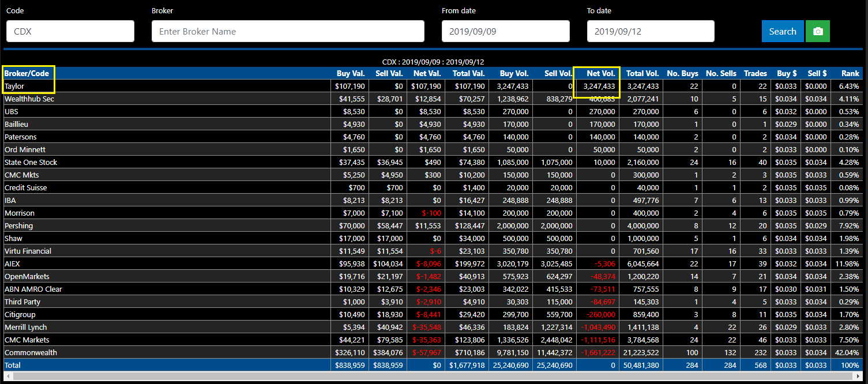Select the Commonwealth broker name
868x384 pixels.
[31, 352]
